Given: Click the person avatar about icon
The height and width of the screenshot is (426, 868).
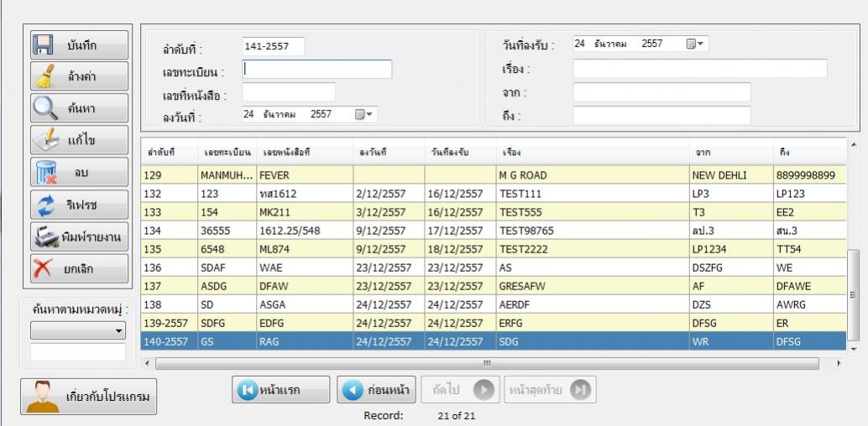Looking at the screenshot, I should coord(42,397).
